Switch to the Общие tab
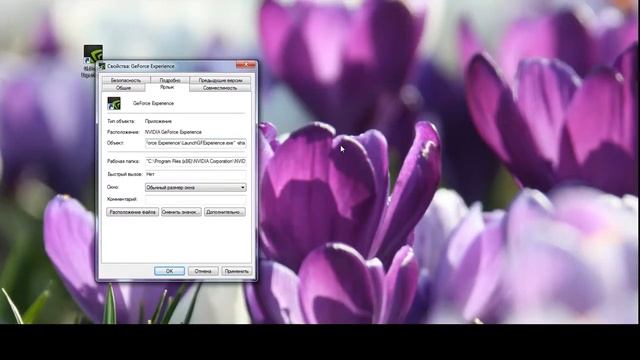The height and width of the screenshot is (360, 640). pos(123,88)
